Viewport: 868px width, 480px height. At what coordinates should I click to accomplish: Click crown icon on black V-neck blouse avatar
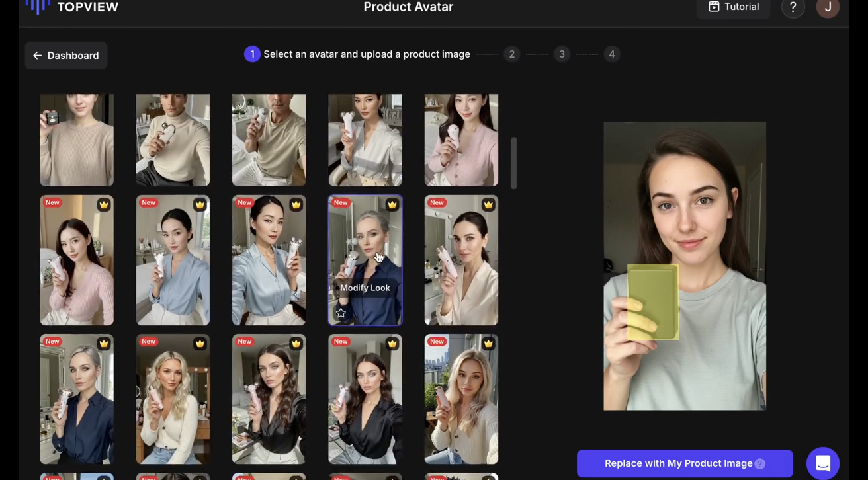coord(392,344)
